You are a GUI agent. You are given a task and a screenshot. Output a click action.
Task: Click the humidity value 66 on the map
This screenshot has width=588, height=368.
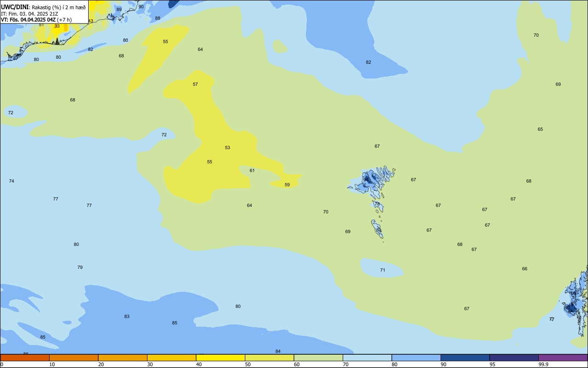525,269
